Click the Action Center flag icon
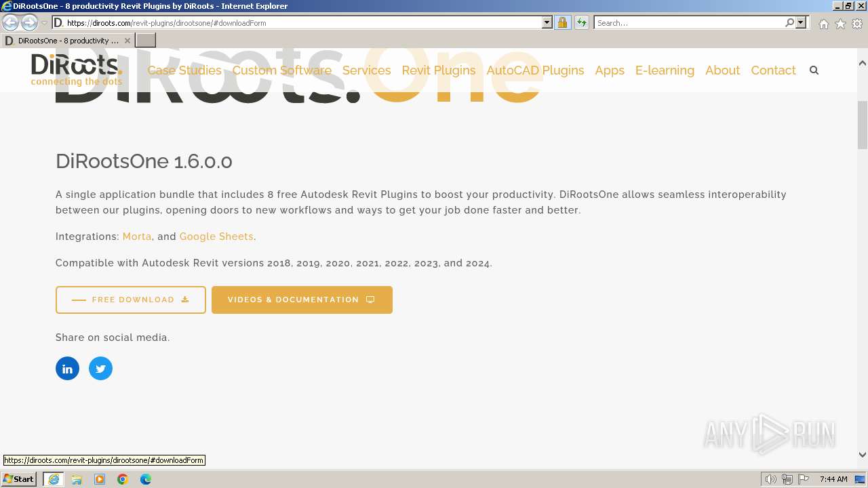 [x=804, y=479]
